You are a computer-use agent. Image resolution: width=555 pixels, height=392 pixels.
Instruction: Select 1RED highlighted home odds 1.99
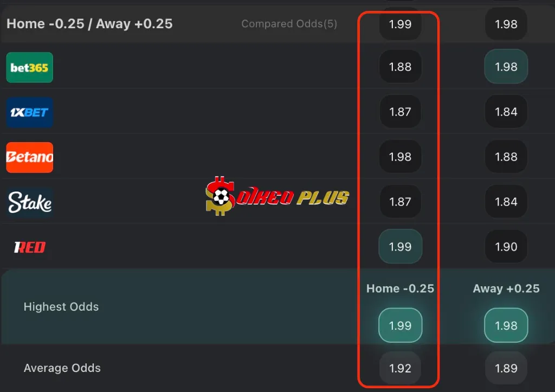400,247
